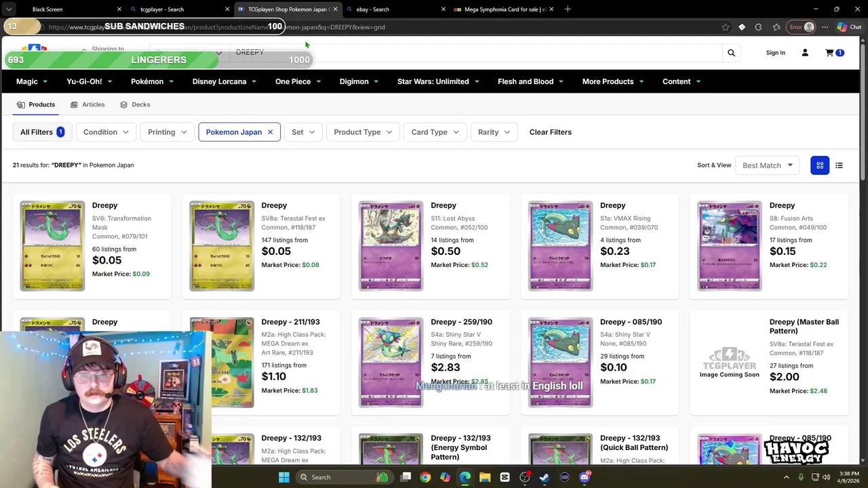868x488 pixels.
Task: Open Dreepy SV8a Terastal Fest ex listing
Action: point(261,246)
